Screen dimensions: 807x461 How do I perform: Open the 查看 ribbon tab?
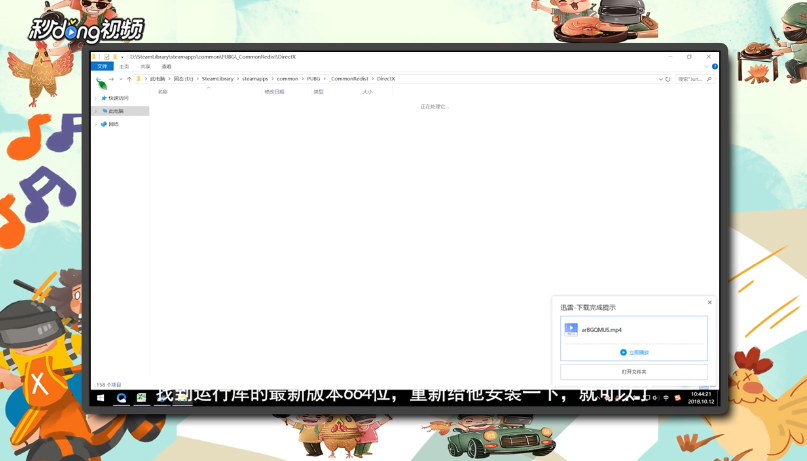[x=166, y=66]
